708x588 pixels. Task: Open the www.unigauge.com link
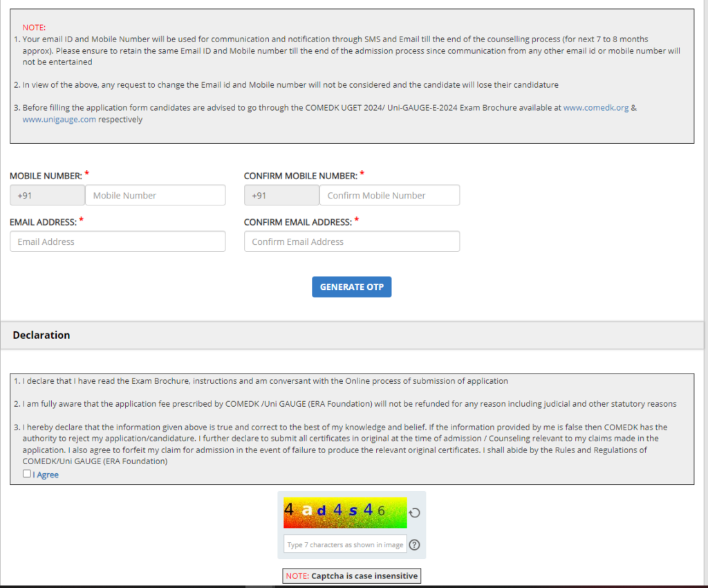click(59, 119)
